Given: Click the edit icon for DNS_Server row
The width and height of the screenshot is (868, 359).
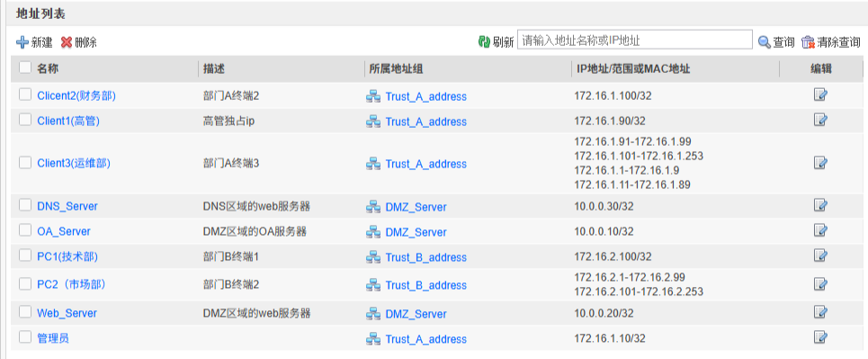Looking at the screenshot, I should (820, 205).
